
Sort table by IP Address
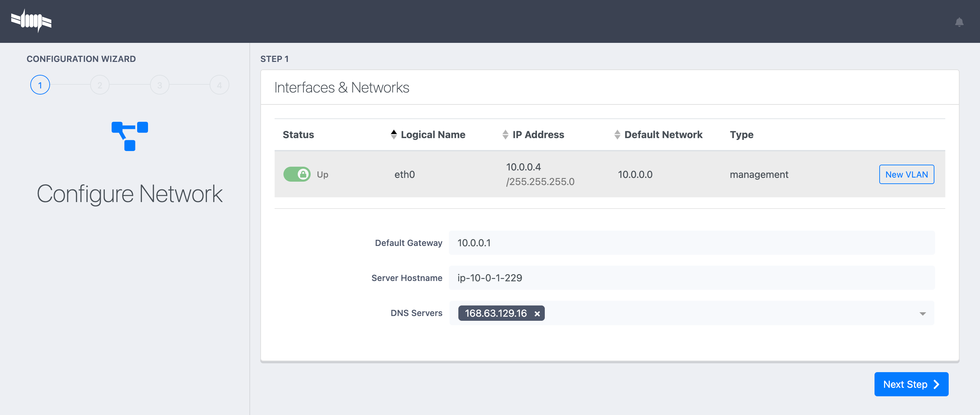click(x=533, y=135)
